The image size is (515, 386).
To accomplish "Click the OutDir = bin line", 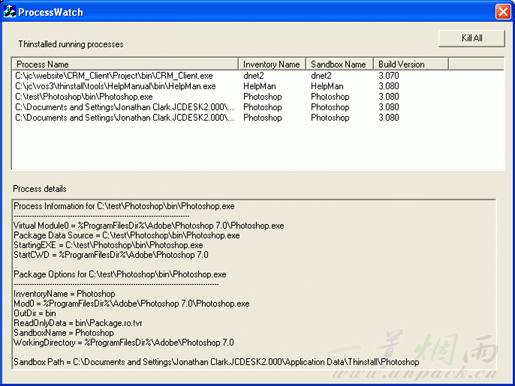I will pyautogui.click(x=35, y=313).
